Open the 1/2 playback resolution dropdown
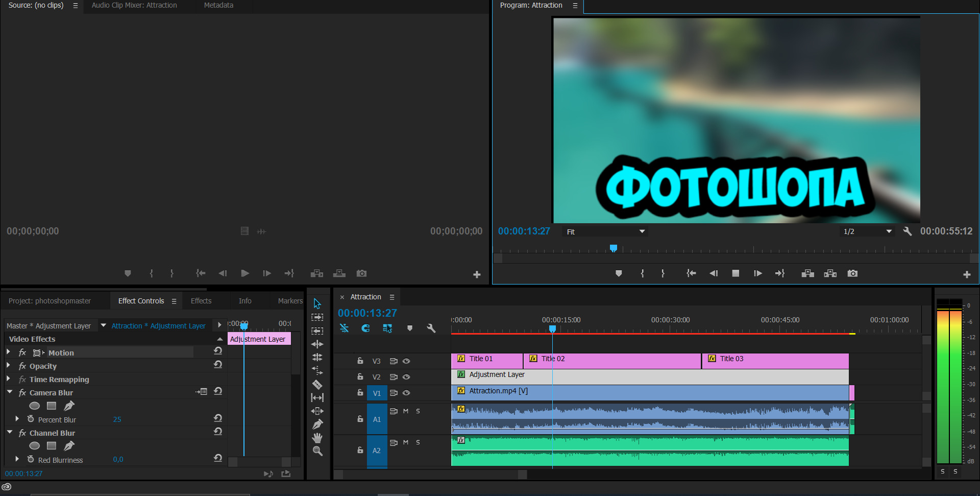 867,232
